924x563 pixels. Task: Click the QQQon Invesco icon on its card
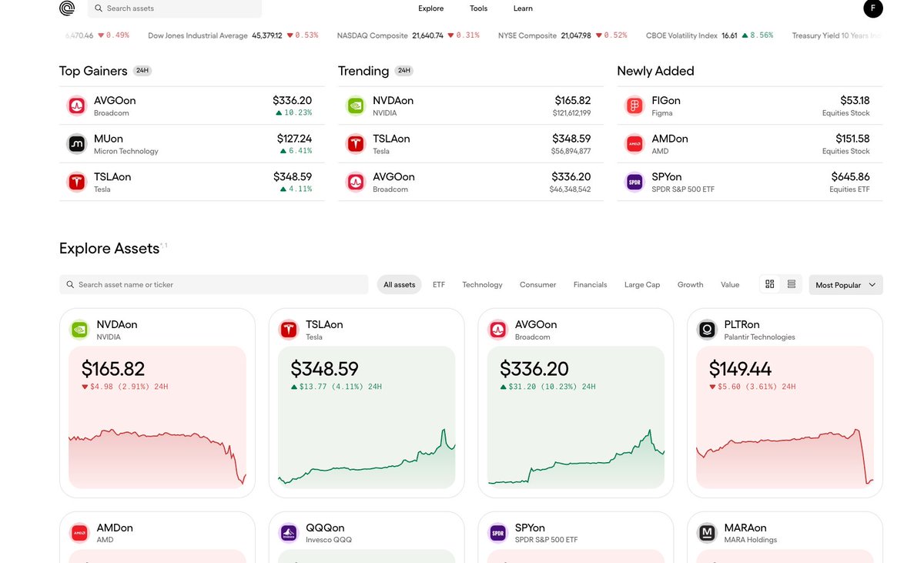click(289, 533)
